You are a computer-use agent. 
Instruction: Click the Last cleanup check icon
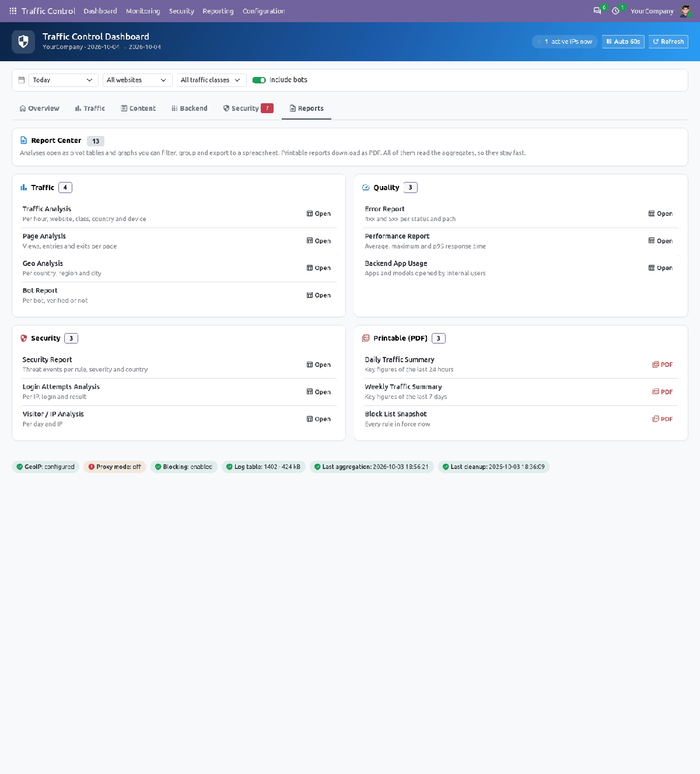pyautogui.click(x=445, y=467)
